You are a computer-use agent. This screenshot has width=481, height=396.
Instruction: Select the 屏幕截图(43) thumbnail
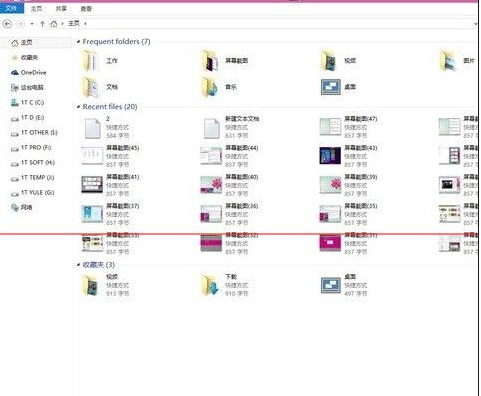click(x=330, y=156)
